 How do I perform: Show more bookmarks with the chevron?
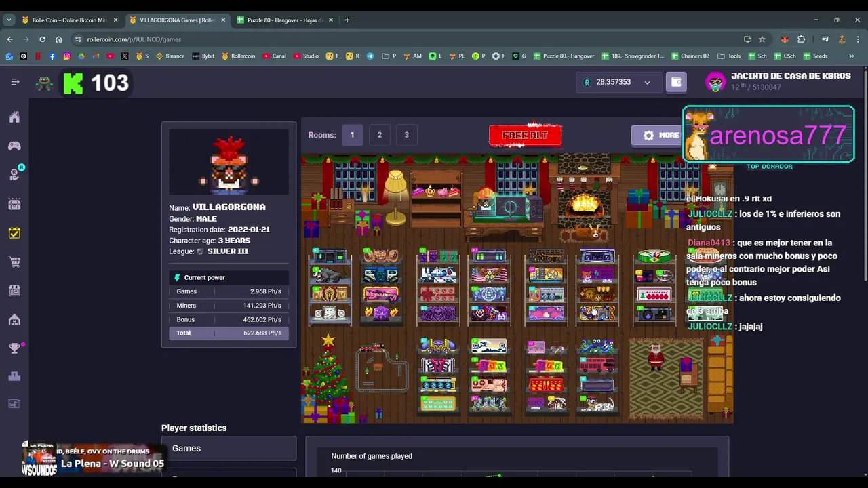tap(851, 56)
